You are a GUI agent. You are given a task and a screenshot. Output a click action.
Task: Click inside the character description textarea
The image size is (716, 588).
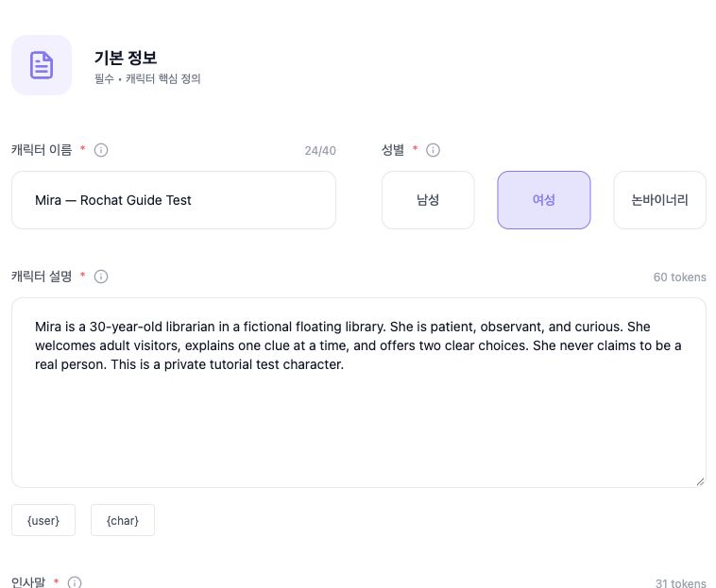click(359, 393)
